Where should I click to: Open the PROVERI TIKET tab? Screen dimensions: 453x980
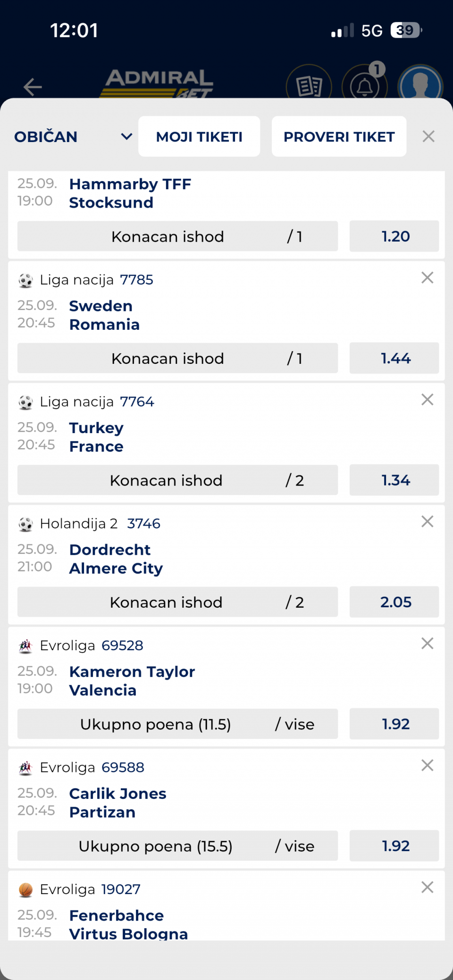click(x=339, y=136)
